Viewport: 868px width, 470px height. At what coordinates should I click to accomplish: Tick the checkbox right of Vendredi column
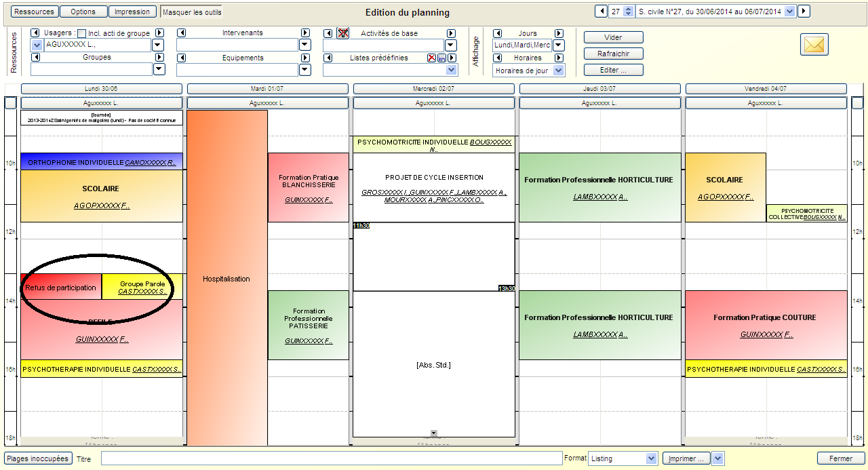click(x=858, y=103)
